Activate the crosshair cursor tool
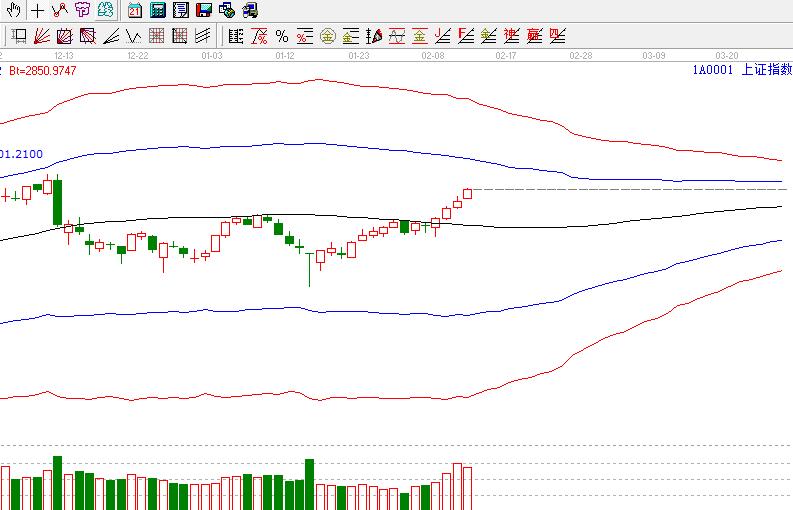Screen dimensions: 793x510 (37, 11)
